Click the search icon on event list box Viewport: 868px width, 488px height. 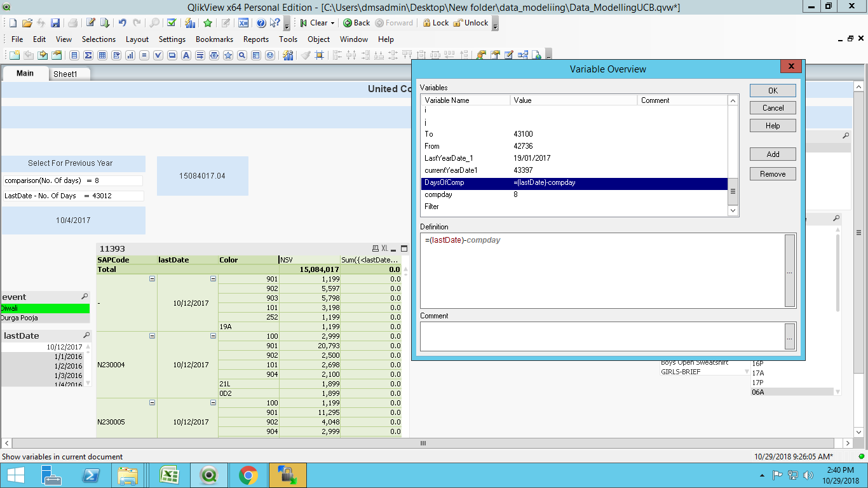click(85, 297)
